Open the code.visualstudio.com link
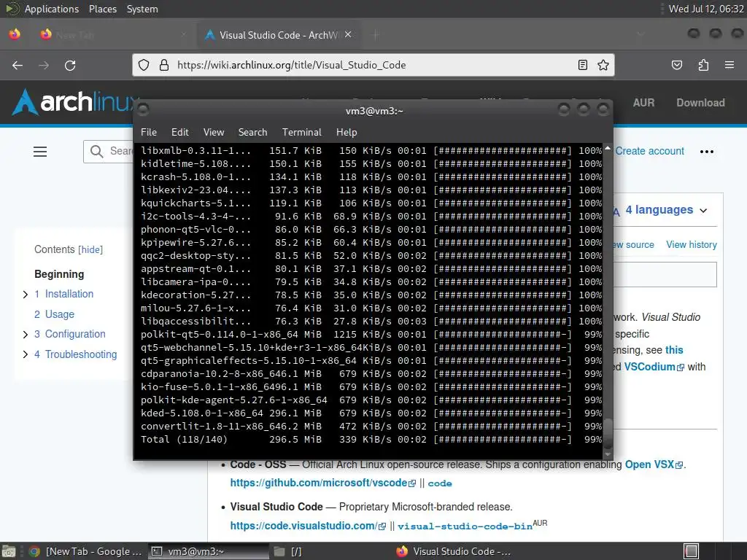 click(303, 526)
